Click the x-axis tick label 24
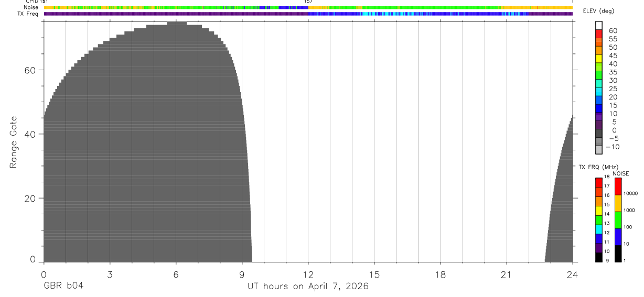This screenshot has width=644, height=297. 573,274
